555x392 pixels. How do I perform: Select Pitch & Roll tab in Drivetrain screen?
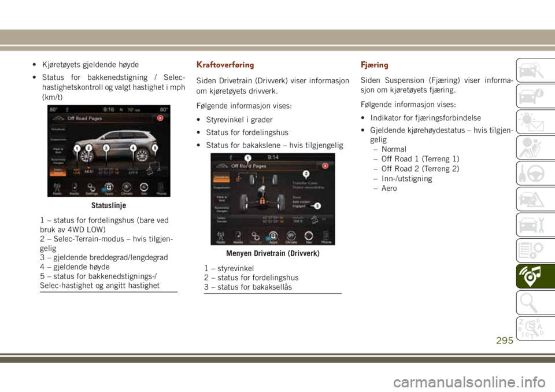[x=221, y=199]
